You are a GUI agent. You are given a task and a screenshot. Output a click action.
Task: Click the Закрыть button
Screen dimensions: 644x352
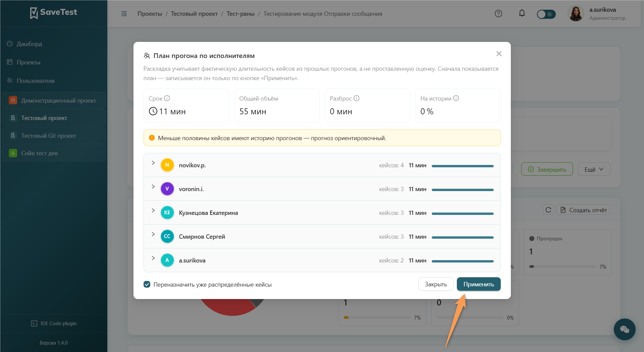click(x=436, y=284)
